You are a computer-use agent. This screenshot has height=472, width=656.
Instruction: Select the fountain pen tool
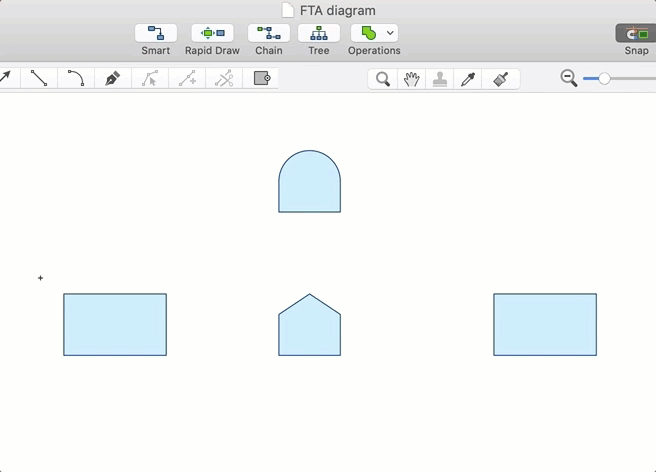(113, 78)
